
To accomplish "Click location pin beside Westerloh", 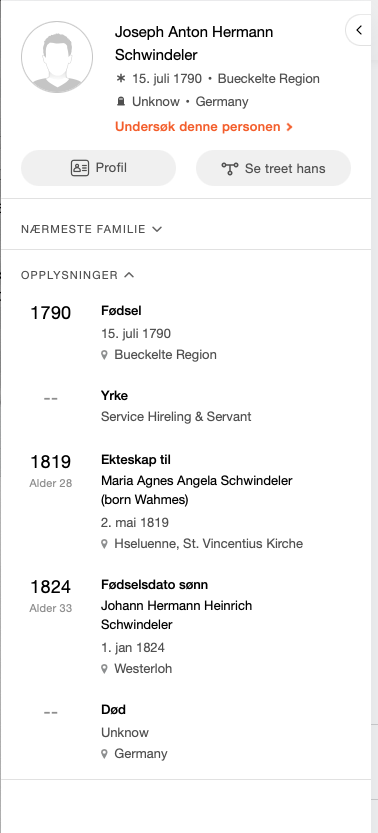I will pyautogui.click(x=105, y=669).
